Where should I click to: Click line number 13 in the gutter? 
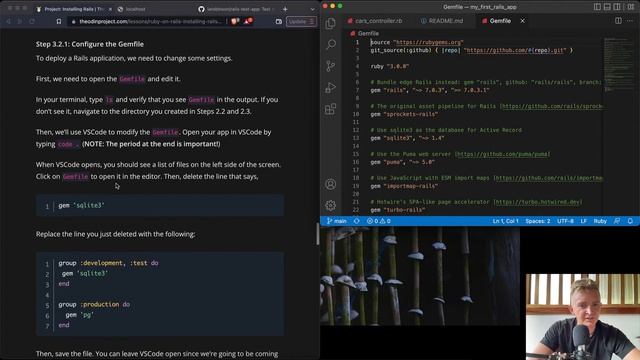[356, 138]
